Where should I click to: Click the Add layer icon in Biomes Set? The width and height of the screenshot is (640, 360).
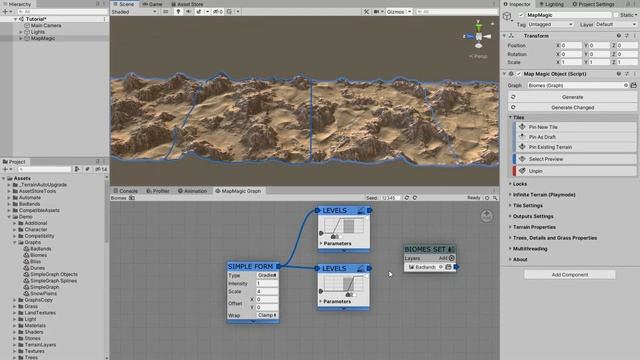click(x=451, y=258)
